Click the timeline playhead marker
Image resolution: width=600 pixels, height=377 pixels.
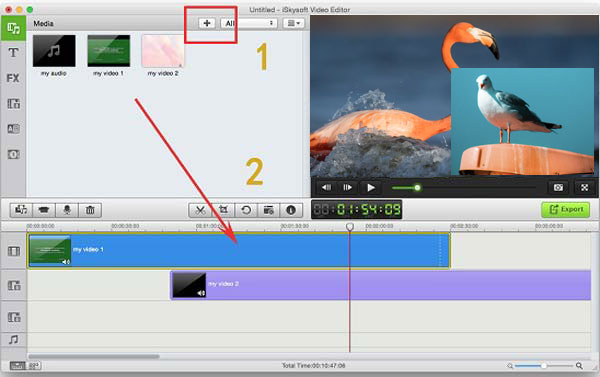tap(350, 227)
